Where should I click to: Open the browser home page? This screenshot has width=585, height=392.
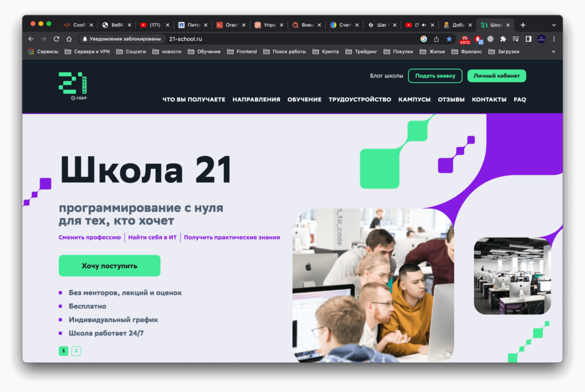click(69, 39)
